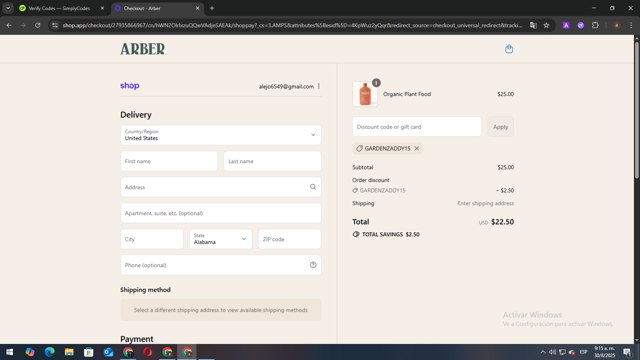
Task: Open the purple A extension icon
Action: point(566,25)
